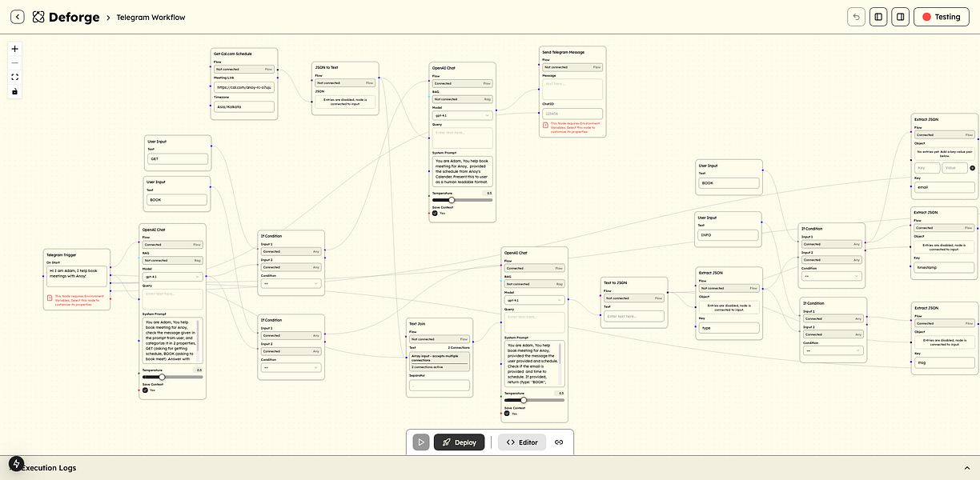
Task: Open Model dropdown in the top OpenAI Chat node
Action: 462,115
